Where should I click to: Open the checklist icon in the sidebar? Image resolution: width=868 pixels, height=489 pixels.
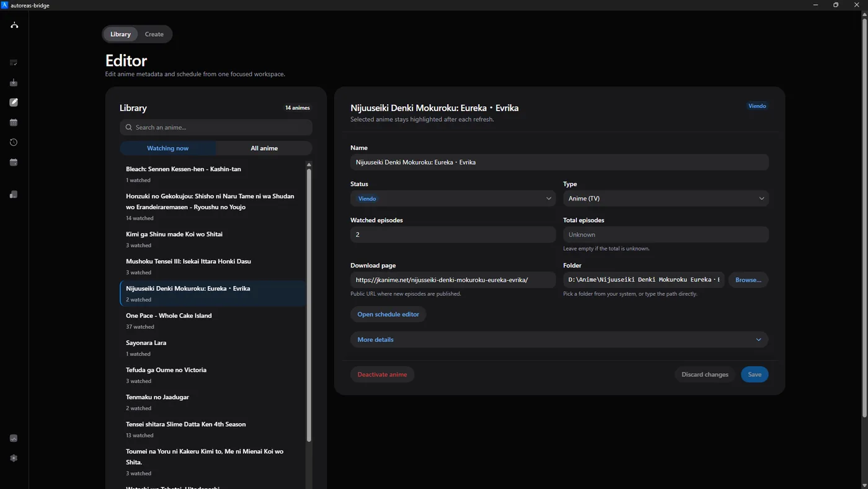(x=14, y=63)
